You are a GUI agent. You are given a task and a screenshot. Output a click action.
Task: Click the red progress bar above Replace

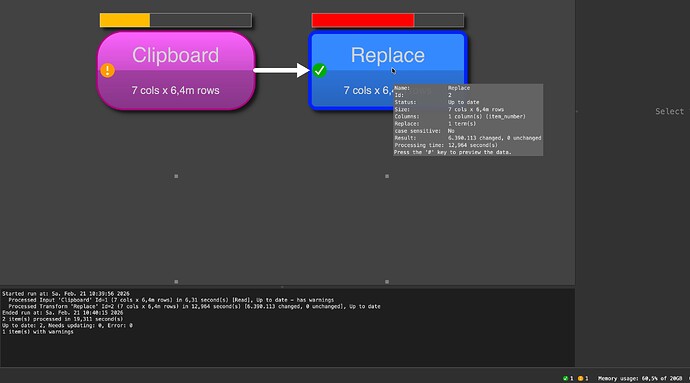tap(388, 20)
